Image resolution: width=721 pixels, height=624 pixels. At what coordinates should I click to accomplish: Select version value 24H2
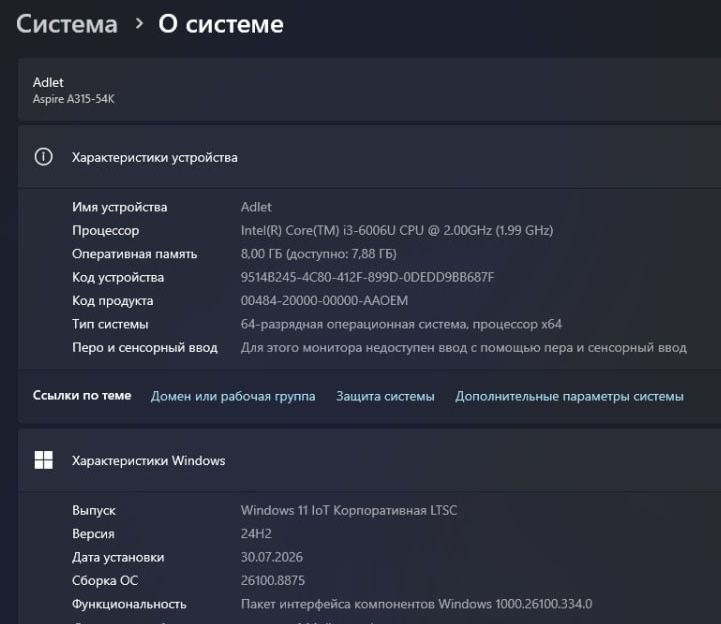256,534
